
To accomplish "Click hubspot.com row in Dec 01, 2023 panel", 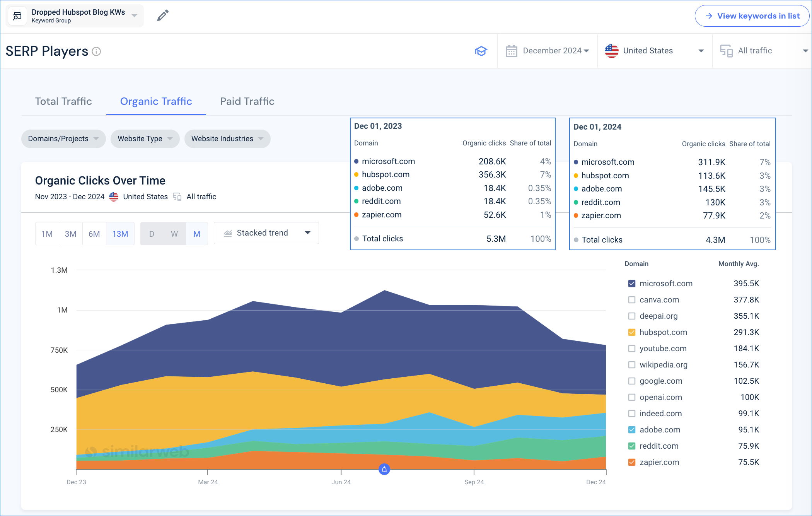I will pyautogui.click(x=452, y=174).
